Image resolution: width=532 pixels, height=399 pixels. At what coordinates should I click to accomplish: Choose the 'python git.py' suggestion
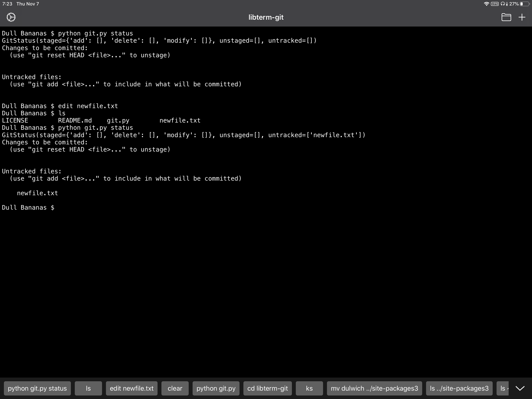point(216,388)
